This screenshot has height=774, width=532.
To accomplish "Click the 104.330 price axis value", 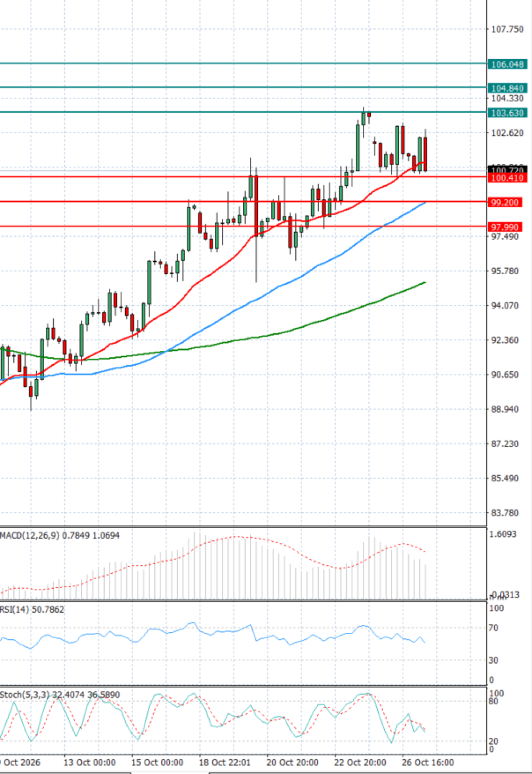I will (x=506, y=98).
